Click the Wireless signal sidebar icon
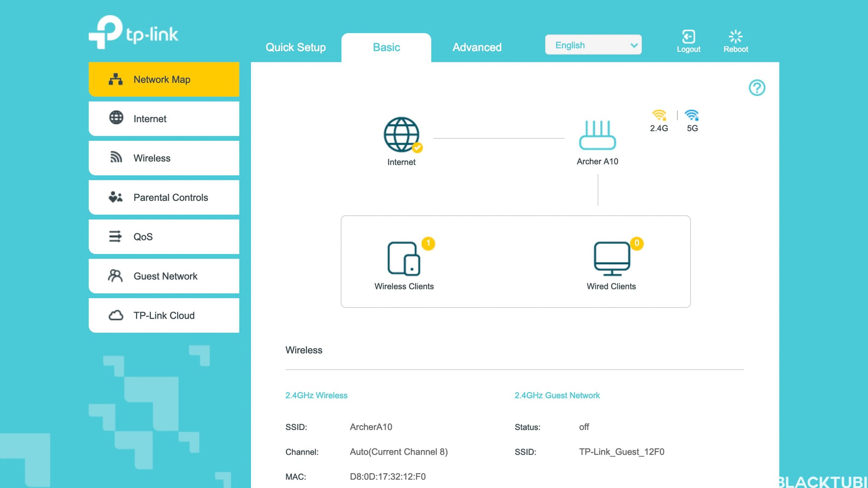The image size is (868, 488). tap(116, 157)
